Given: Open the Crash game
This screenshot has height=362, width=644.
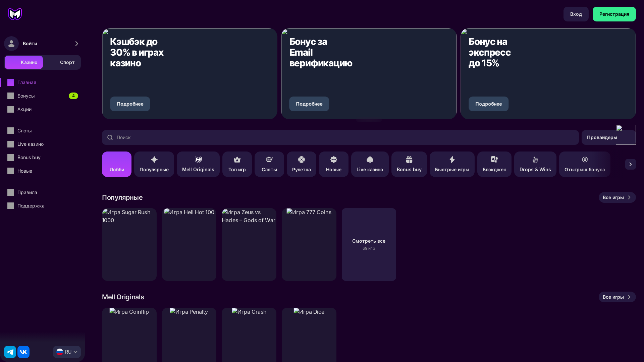Looking at the screenshot, I should [249, 335].
